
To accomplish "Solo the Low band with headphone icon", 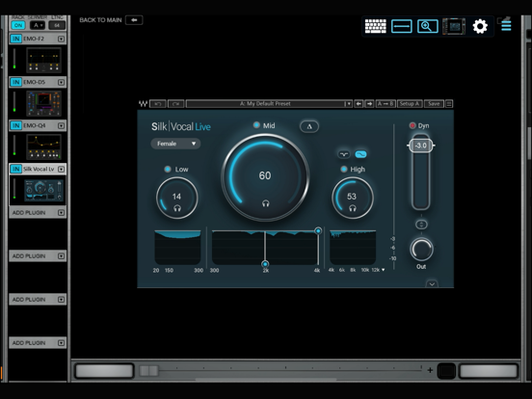I will click(177, 208).
